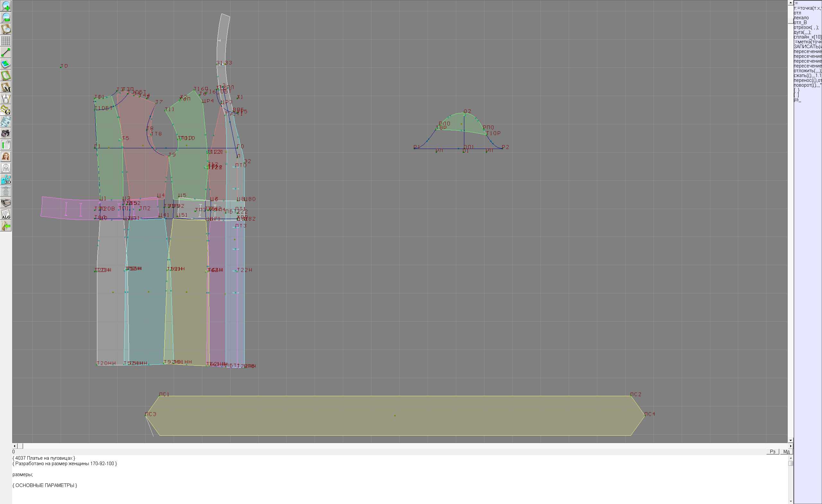
Task: Open the 3D view tool
Action: click(x=6, y=179)
